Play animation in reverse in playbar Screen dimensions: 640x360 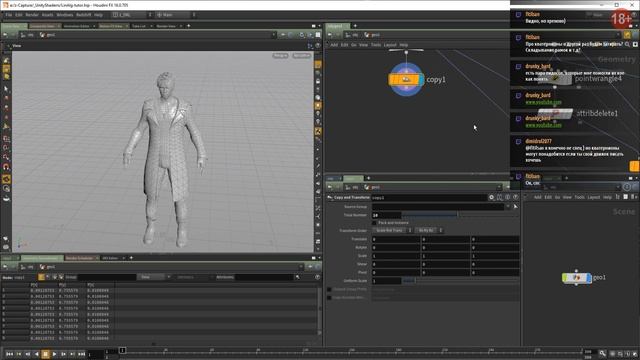pyautogui.click(x=36, y=354)
